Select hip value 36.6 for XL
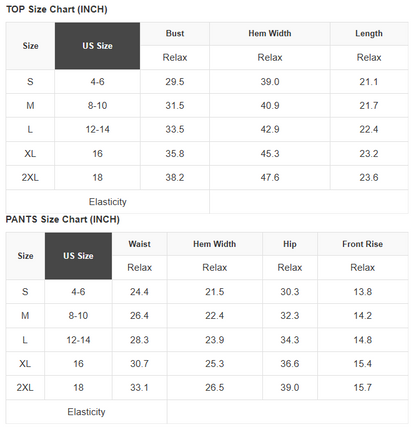 click(290, 364)
